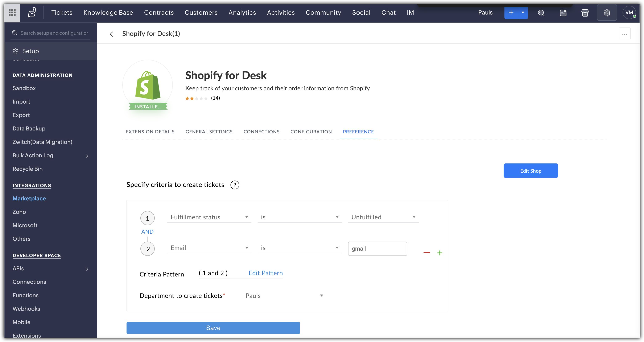
Task: Open Functions under Developer Space
Action: click(25, 295)
